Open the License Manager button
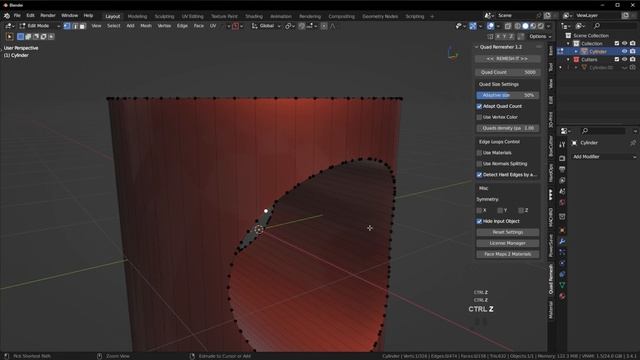640x360 pixels. click(507, 243)
